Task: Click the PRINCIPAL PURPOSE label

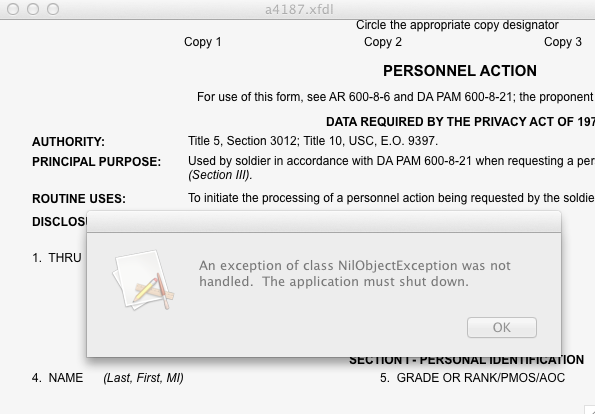Action: [96, 162]
